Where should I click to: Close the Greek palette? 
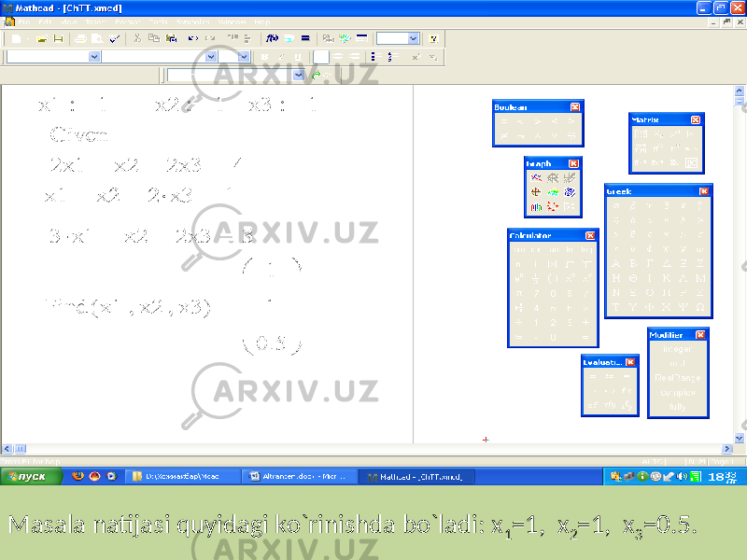tap(704, 191)
